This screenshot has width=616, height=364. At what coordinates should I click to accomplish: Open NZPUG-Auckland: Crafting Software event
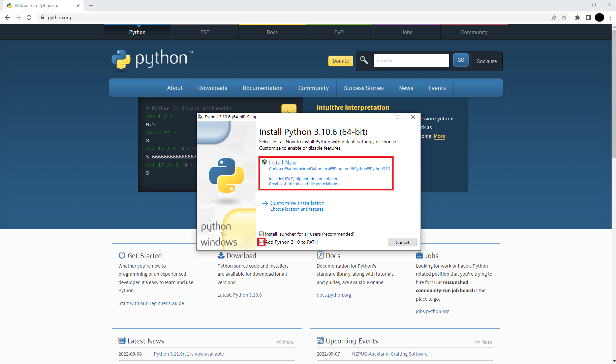[390, 354]
